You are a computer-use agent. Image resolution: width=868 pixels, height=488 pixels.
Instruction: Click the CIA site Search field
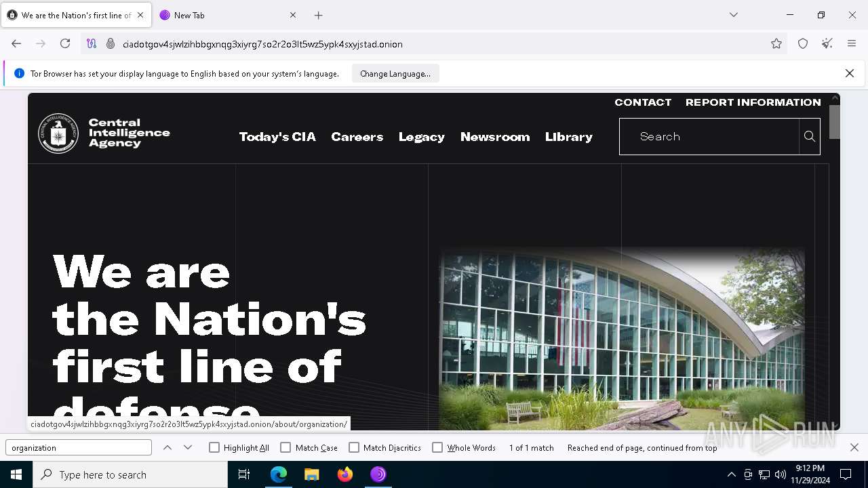pos(709,136)
